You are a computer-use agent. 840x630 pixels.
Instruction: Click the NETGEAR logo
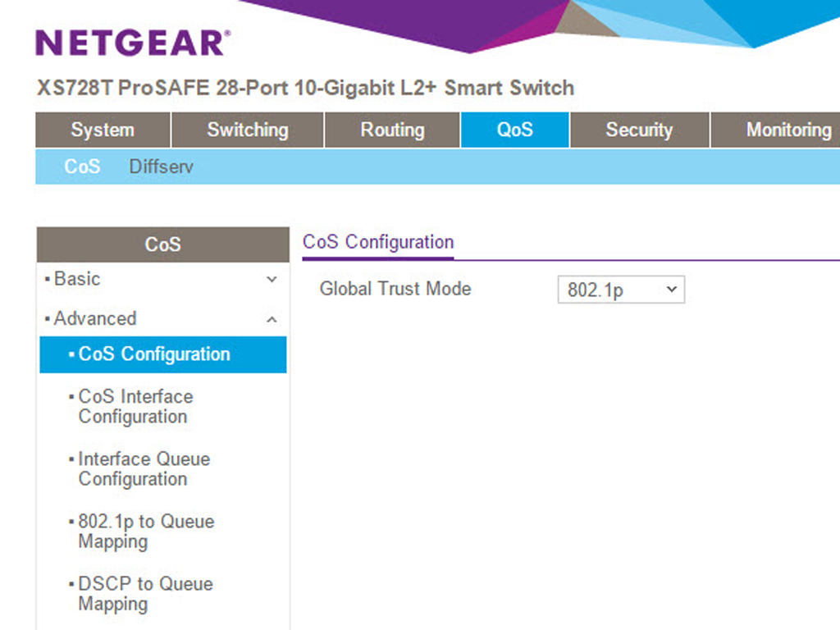(x=133, y=43)
